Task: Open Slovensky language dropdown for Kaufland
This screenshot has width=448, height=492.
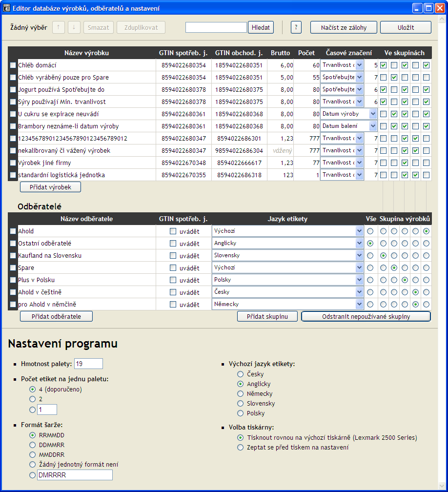Action: click(288, 256)
